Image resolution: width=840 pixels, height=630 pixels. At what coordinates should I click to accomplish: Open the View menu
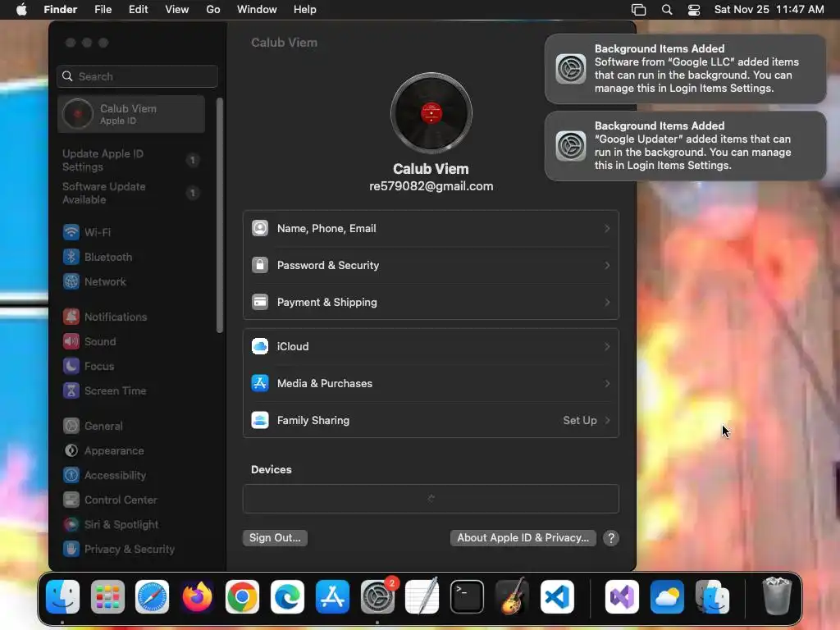pyautogui.click(x=177, y=10)
